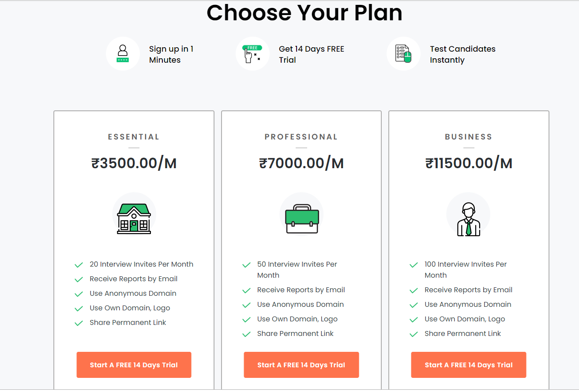This screenshot has width=579, height=392.
Task: Click the businessman icon in Business plan
Action: click(468, 219)
